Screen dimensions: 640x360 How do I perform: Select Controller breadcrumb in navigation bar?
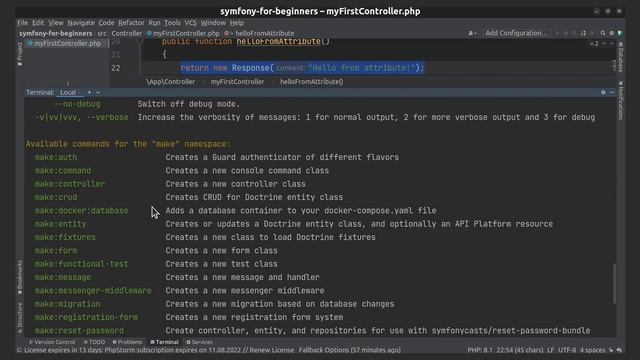click(127, 33)
